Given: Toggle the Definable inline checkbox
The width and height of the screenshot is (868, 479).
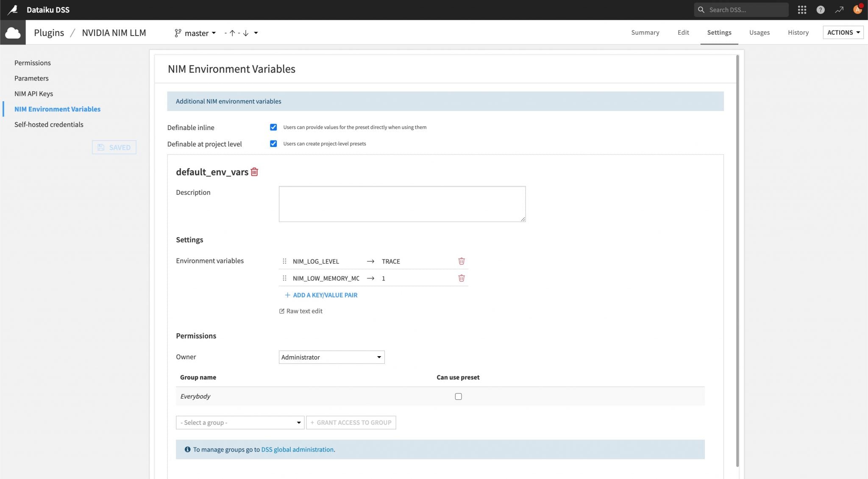Looking at the screenshot, I should [273, 127].
